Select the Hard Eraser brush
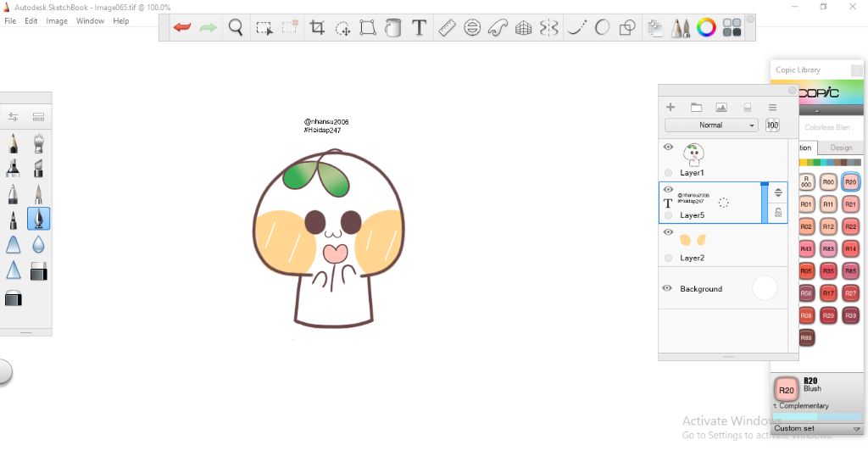Viewport: 868px width, 462px height. 38,271
